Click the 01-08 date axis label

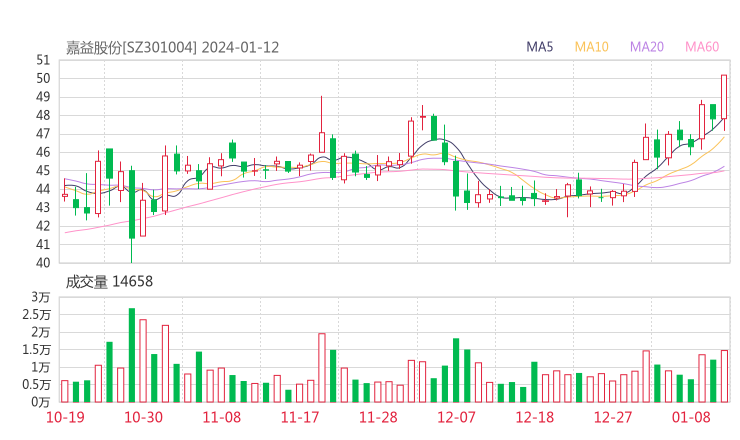pyautogui.click(x=691, y=417)
